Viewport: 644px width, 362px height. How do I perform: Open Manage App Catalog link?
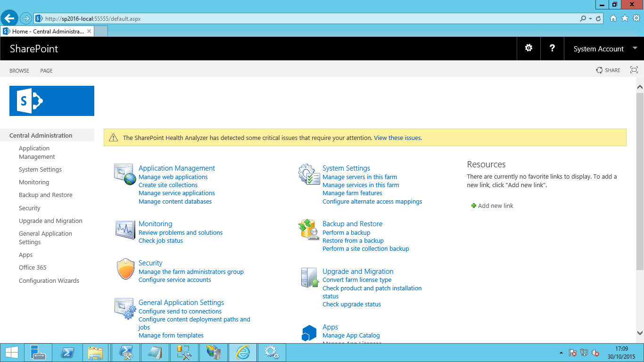[351, 336]
